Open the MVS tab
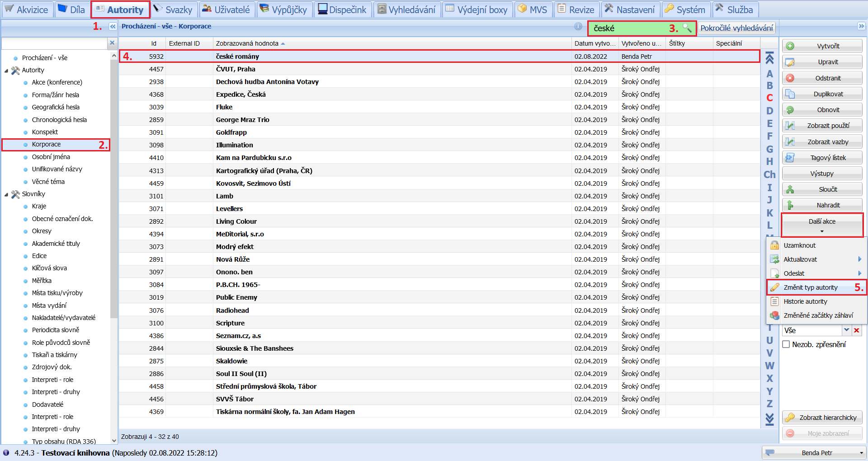Image resolution: width=868 pixels, height=461 pixels. point(533,9)
